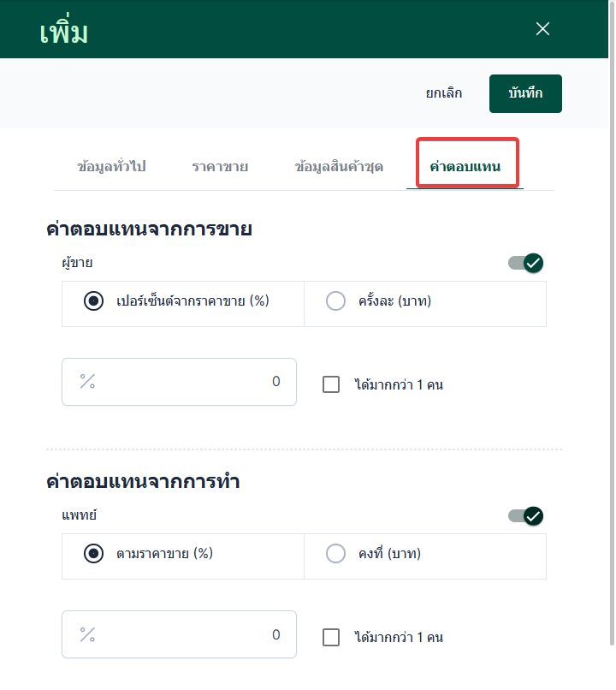Image resolution: width=616 pixels, height=690 pixels.
Task: Select เปอร์เซ็นต์จากราคาขาย (%) radio option
Action: (x=94, y=301)
